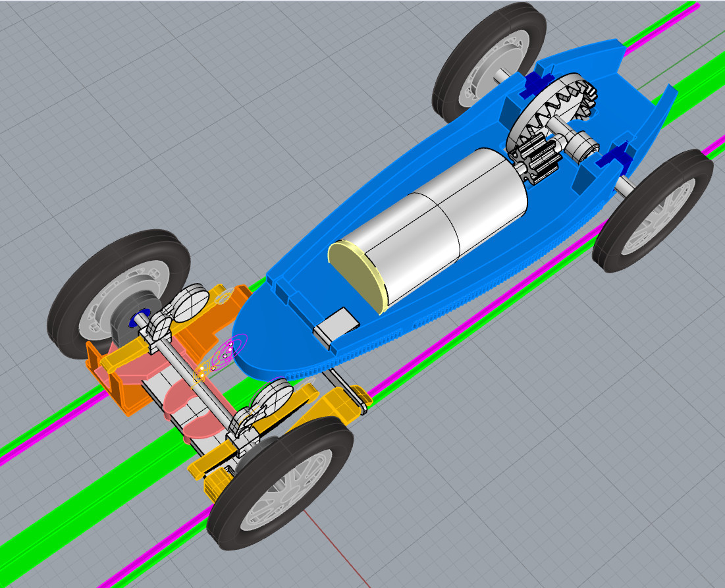Pick the front wheel closest to the camera
Screen dimensions: 725x588
coord(281,483)
